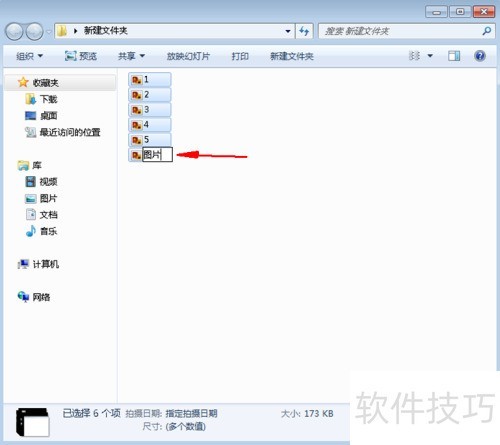Click the Back navigation arrow button

click(14, 31)
